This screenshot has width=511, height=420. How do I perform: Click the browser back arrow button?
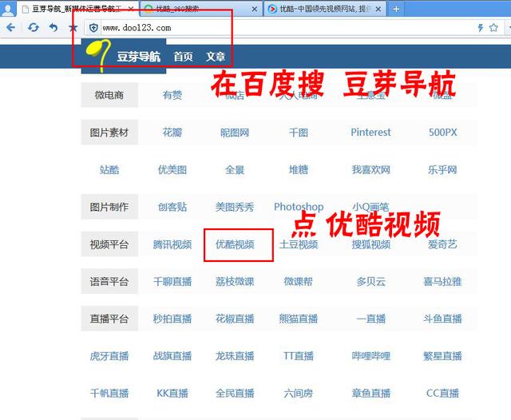click(10, 27)
